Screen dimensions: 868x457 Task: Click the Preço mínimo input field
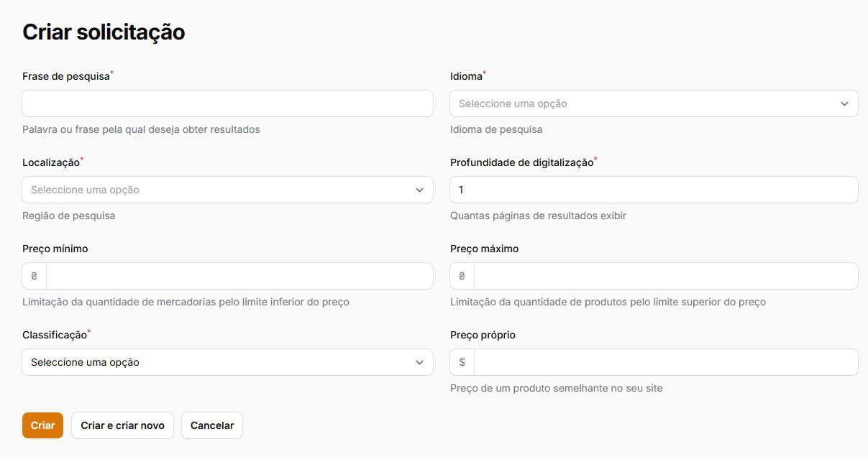point(239,276)
